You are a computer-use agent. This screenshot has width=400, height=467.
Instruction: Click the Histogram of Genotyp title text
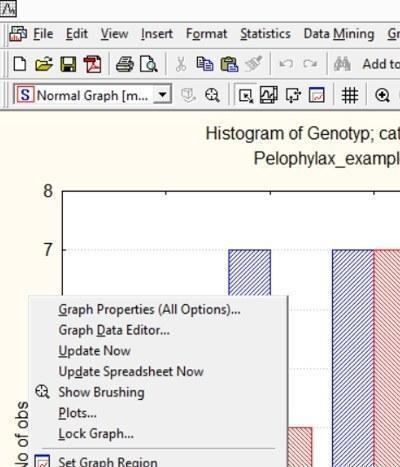(302, 134)
